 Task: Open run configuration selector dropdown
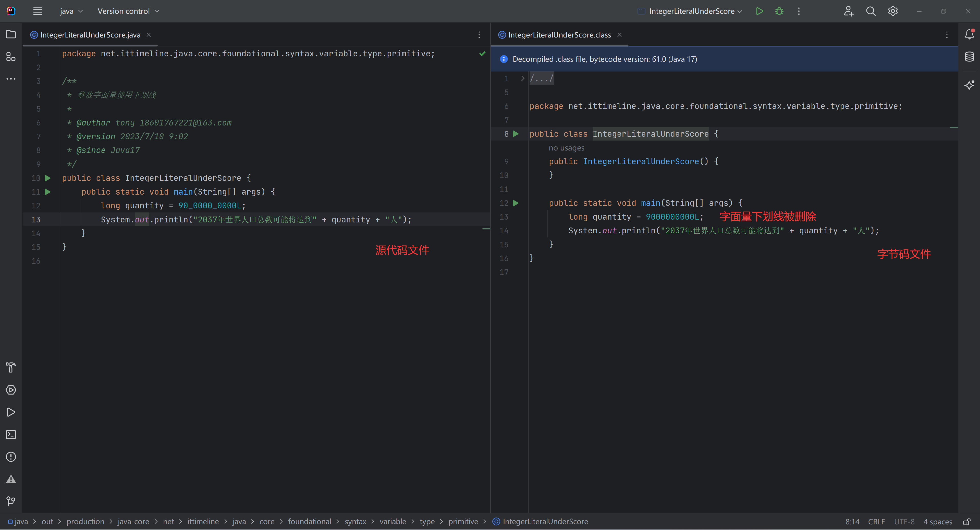[690, 11]
